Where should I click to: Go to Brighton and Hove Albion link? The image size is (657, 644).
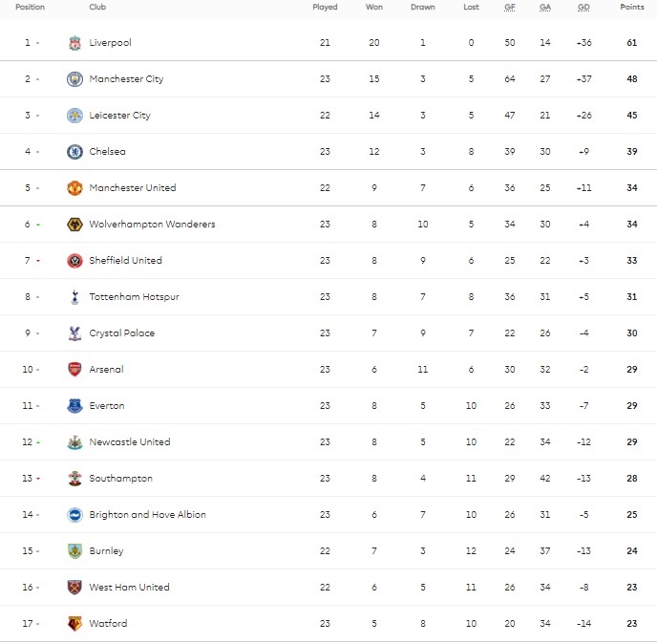pyautogui.click(x=147, y=514)
